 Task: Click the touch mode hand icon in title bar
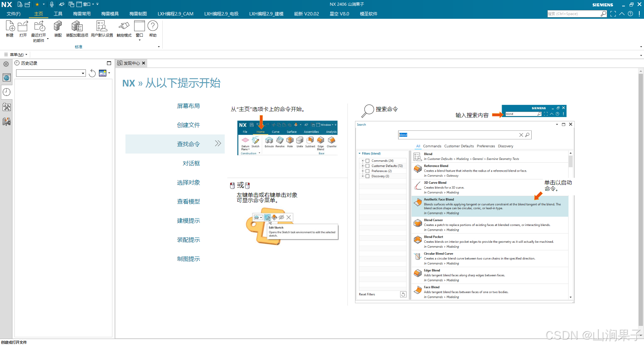point(62,4)
